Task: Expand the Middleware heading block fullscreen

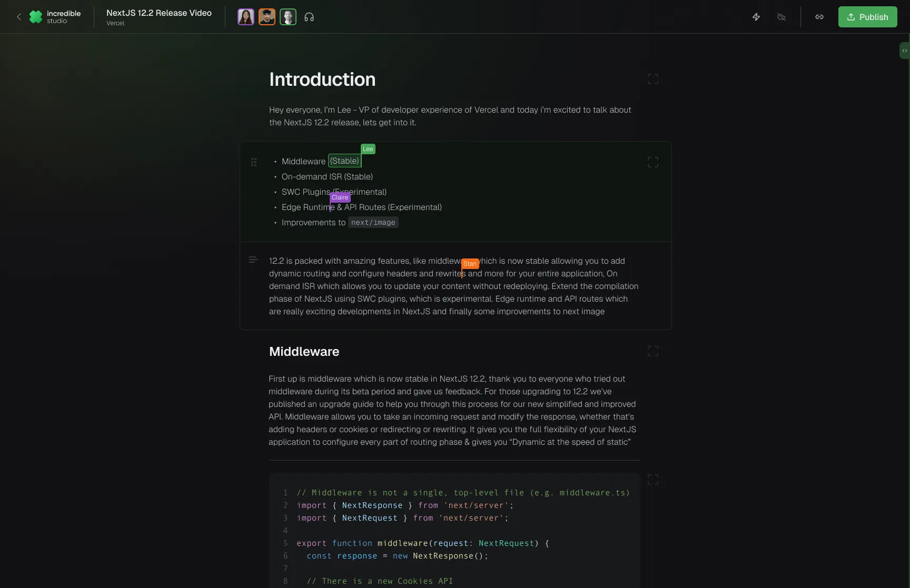Action: pos(653,351)
